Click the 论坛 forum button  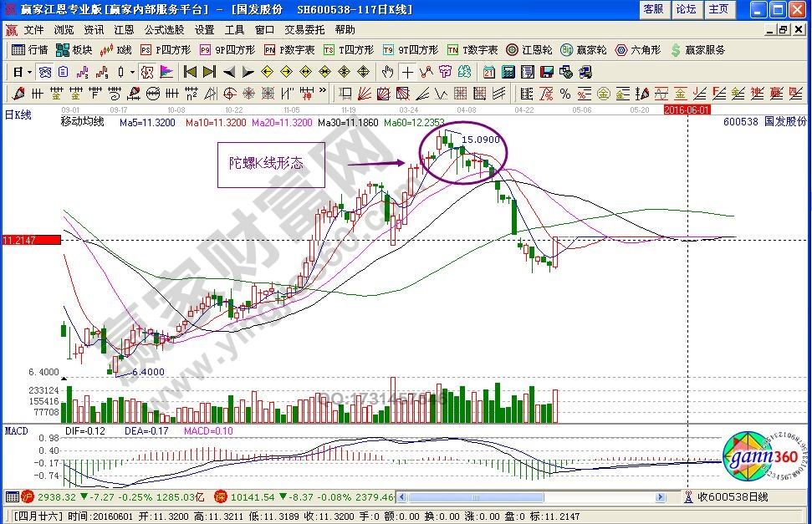coord(686,9)
